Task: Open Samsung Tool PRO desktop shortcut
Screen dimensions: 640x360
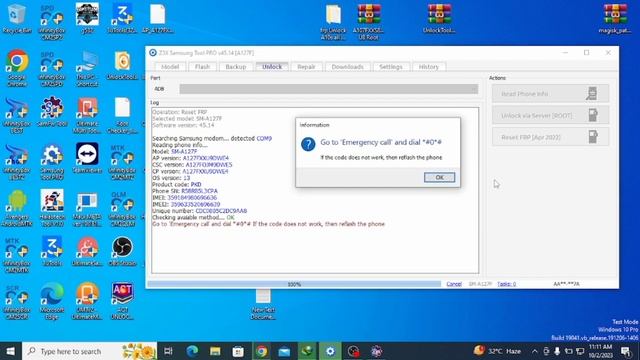Action: [x=52, y=162]
